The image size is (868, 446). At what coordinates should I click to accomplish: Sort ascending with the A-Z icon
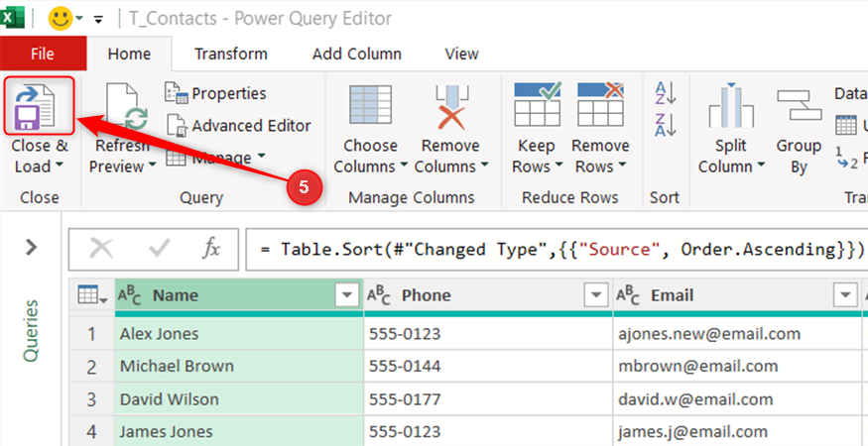(666, 93)
